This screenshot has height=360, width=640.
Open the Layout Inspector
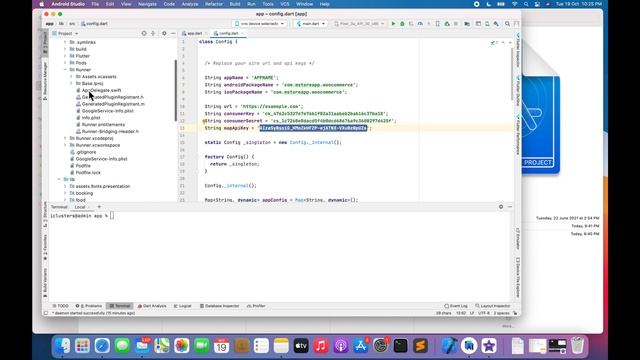(493, 306)
